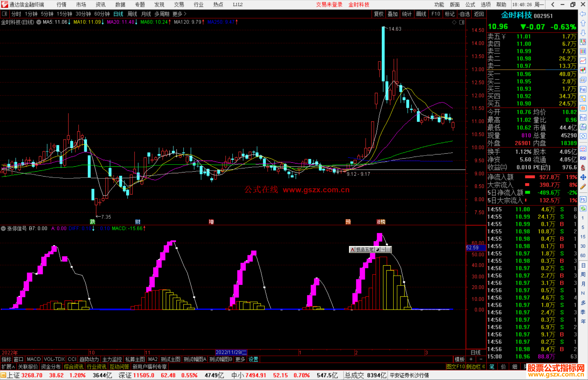Expand the 扩展 panel at bottom left
Image resolution: width=588 pixels, height=380 pixels.
coord(8,367)
